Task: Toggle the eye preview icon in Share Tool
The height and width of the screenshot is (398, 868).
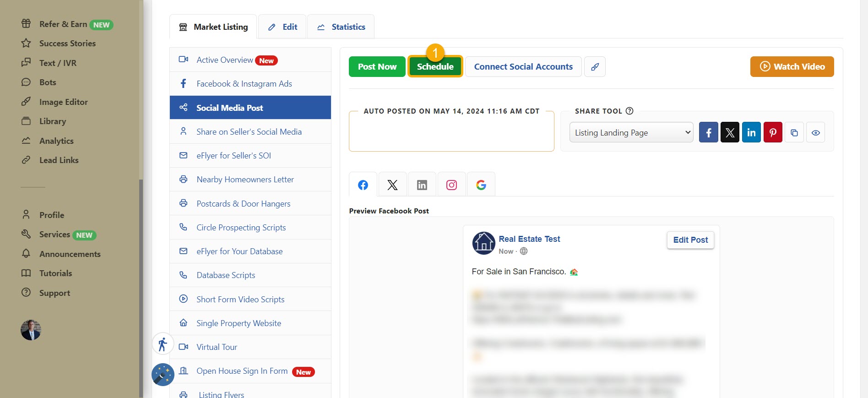Action: 815,133
